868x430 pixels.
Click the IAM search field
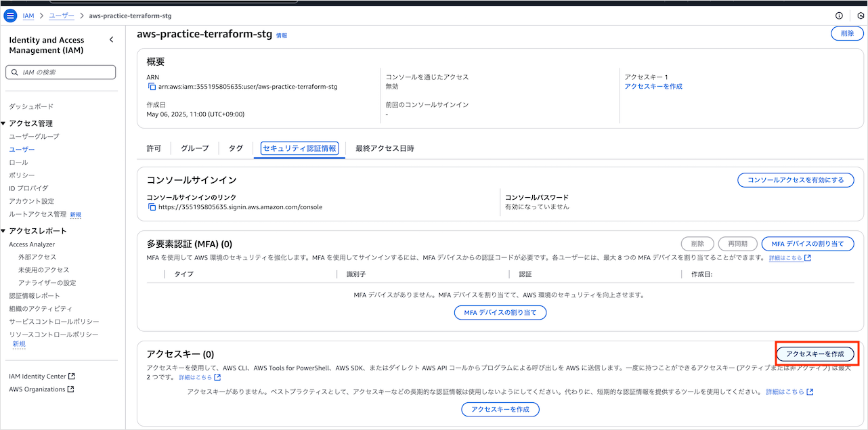(61, 72)
